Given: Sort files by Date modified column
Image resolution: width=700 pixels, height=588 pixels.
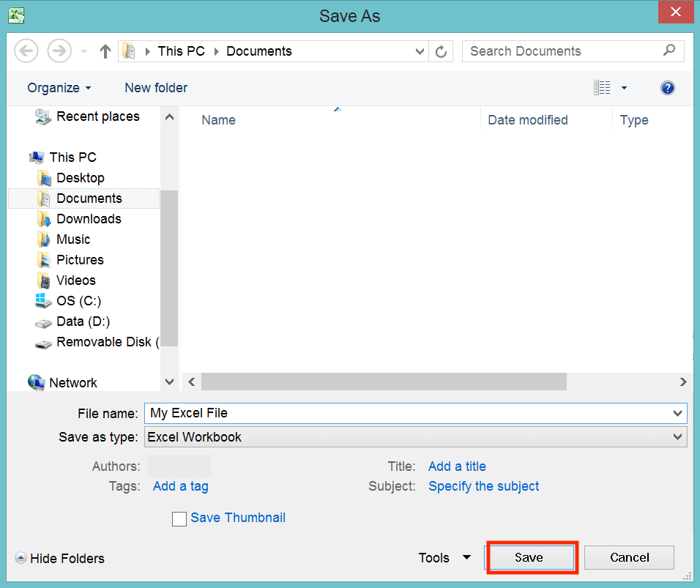Looking at the screenshot, I should 528,119.
